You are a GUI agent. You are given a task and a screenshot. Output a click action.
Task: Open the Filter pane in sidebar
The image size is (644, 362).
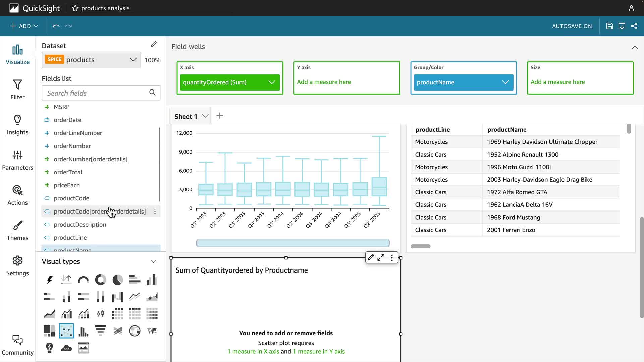coord(17,89)
